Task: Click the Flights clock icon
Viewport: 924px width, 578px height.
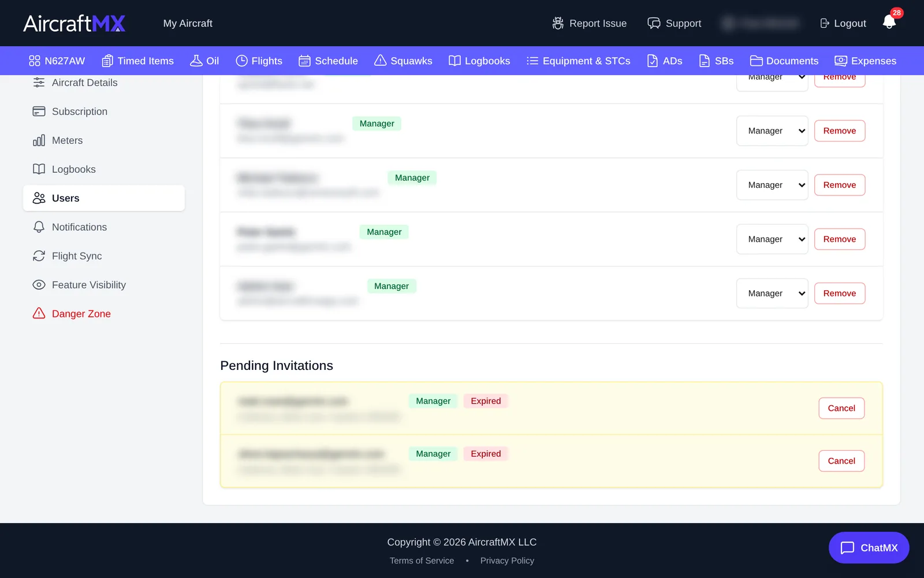Action: (241, 61)
